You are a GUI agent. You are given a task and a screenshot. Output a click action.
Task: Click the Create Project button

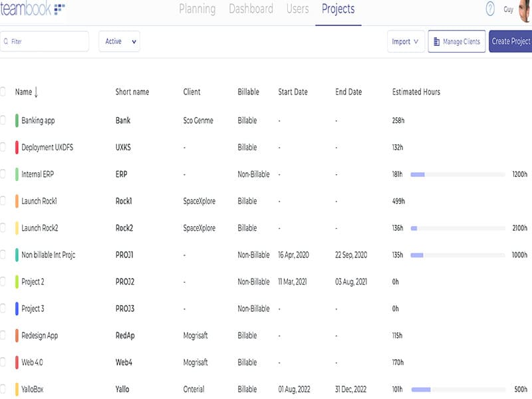pos(513,41)
